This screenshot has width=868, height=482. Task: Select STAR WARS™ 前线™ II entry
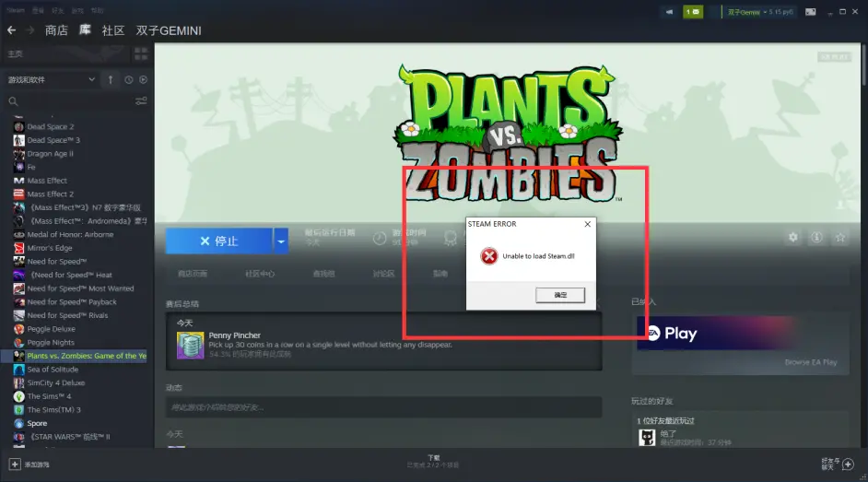[70, 437]
